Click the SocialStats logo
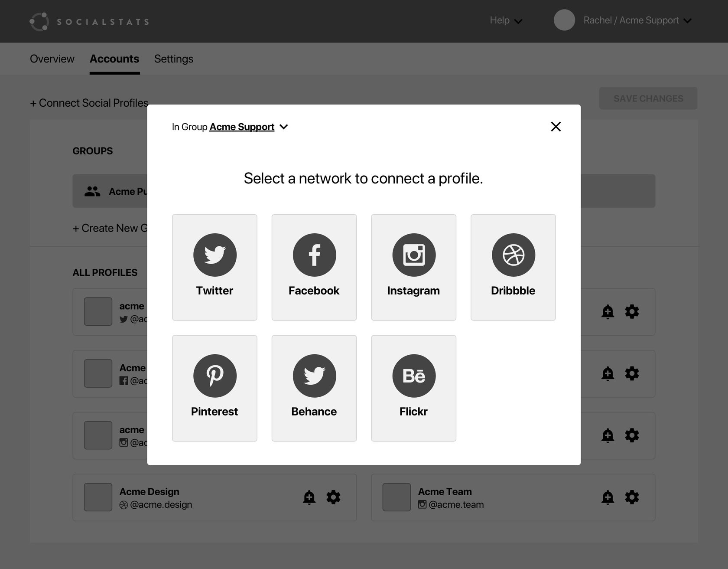The width and height of the screenshot is (728, 569). [x=89, y=22]
